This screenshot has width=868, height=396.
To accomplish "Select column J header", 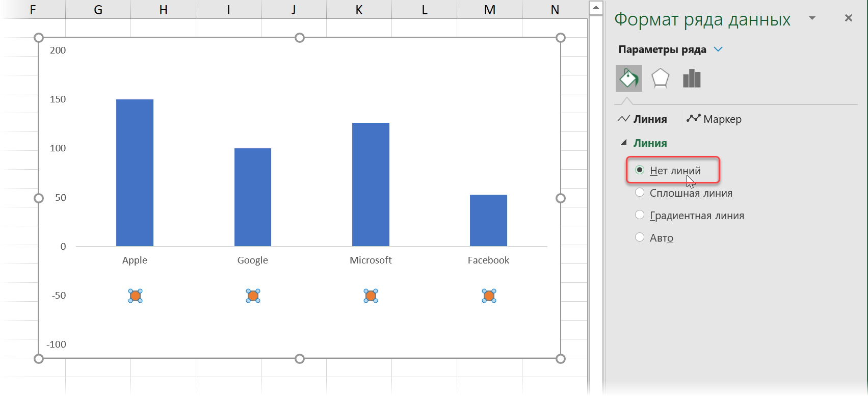I will click(294, 10).
